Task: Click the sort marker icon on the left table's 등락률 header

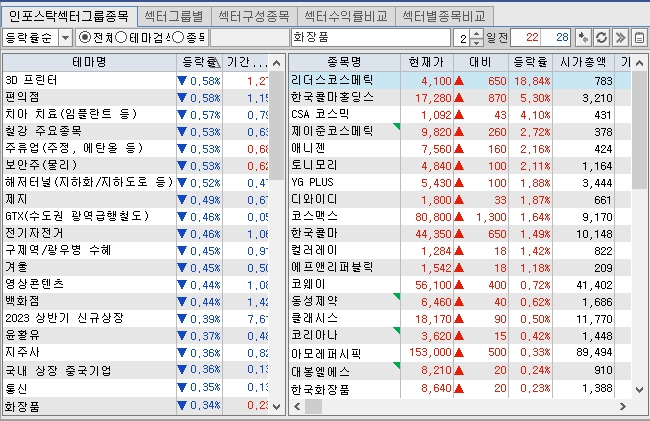Action: [x=214, y=63]
